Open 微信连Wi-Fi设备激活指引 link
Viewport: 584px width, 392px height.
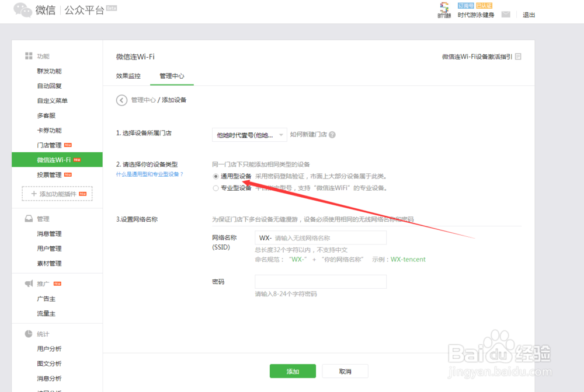pos(477,57)
